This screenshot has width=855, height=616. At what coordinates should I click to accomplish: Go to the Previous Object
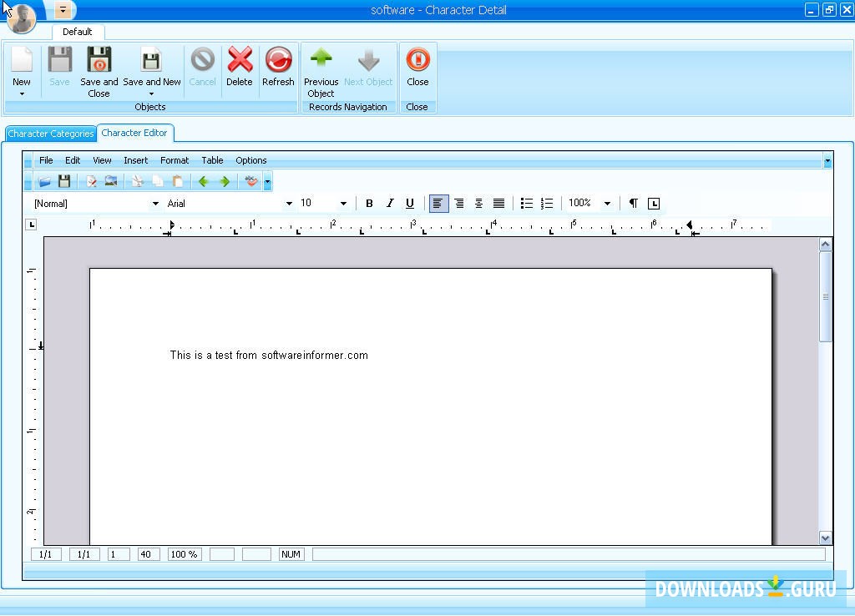click(x=321, y=72)
